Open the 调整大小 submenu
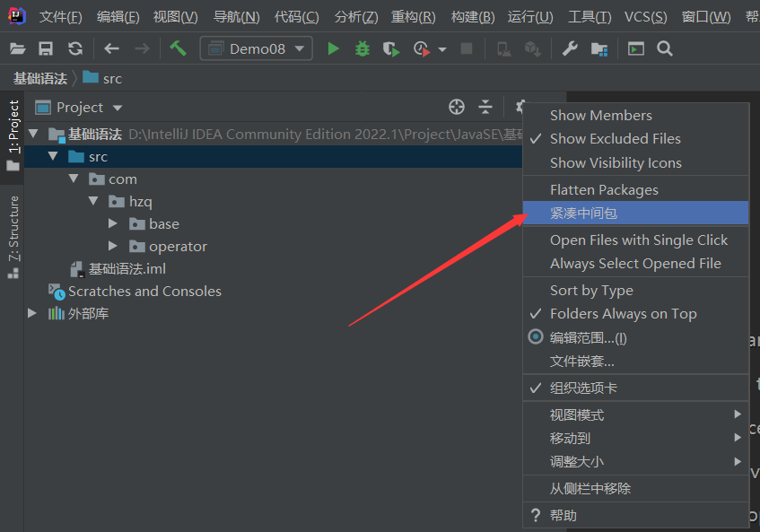 (x=635, y=462)
